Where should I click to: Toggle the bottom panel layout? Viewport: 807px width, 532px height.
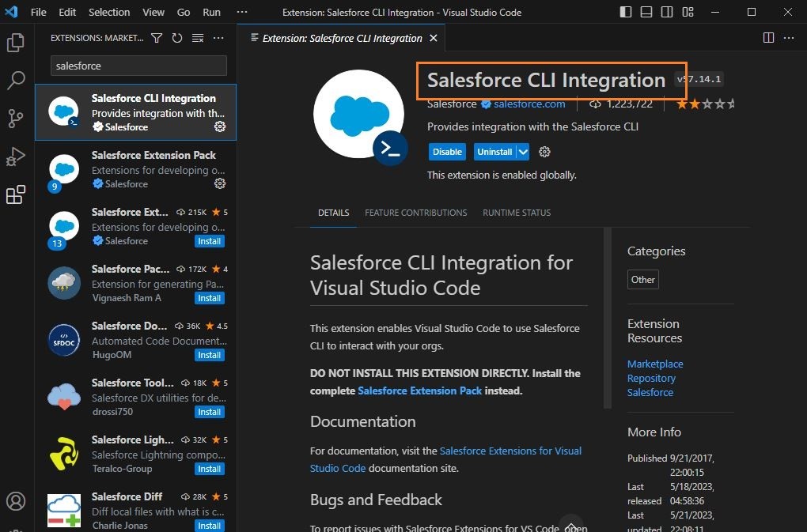[646, 12]
